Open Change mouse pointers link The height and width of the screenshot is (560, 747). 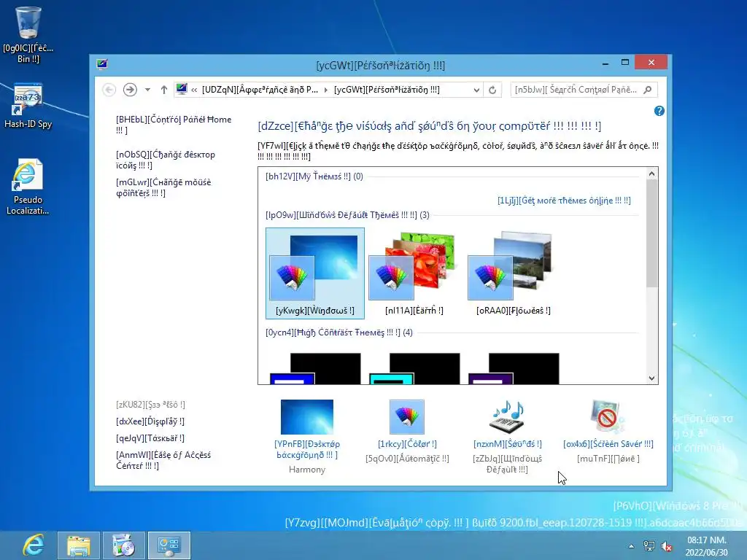coord(163,187)
